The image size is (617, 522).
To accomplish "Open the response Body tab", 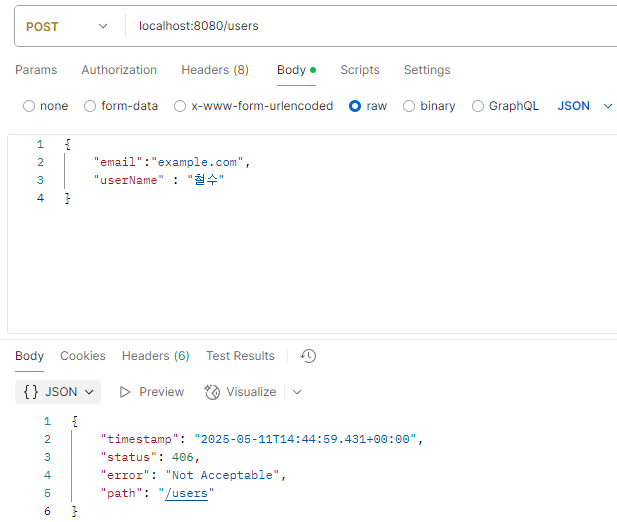I will coord(30,356).
